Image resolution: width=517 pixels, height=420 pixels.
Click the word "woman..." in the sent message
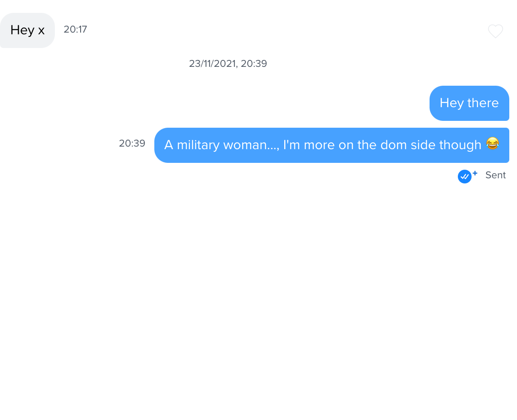(251, 145)
